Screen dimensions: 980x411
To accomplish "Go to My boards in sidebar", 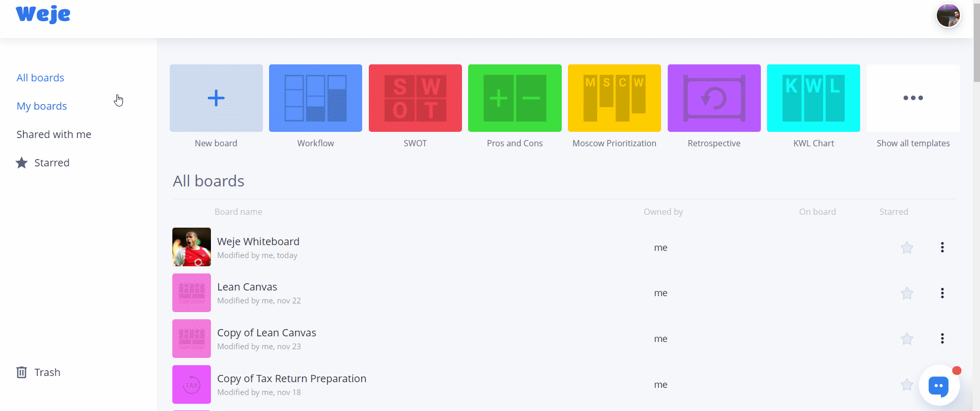I will (x=42, y=106).
